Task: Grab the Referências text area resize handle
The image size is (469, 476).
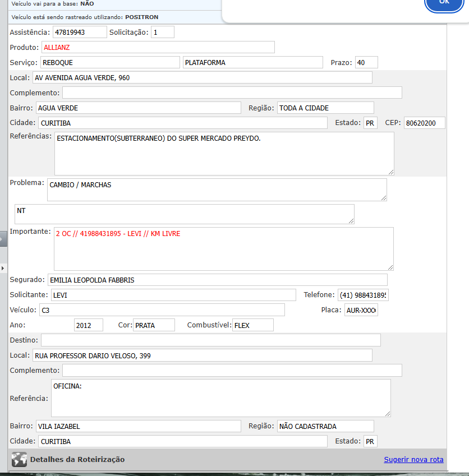Action: click(391, 172)
